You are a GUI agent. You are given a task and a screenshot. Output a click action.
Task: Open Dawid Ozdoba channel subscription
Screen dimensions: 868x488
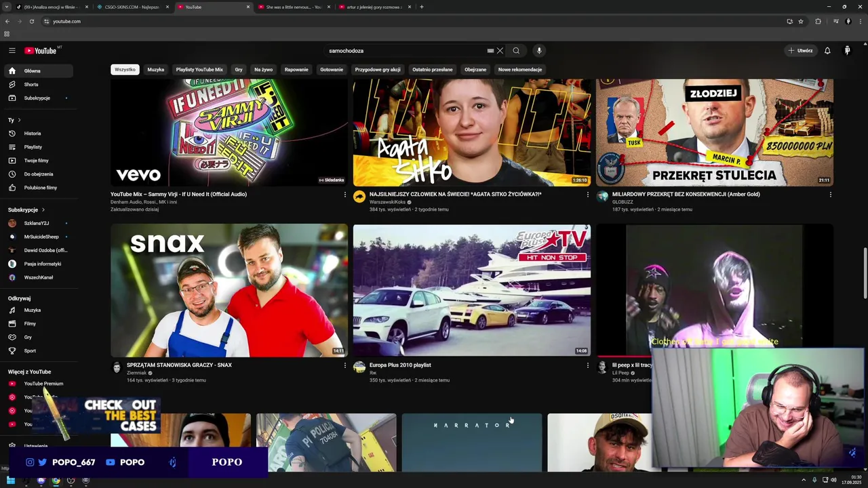pos(38,250)
